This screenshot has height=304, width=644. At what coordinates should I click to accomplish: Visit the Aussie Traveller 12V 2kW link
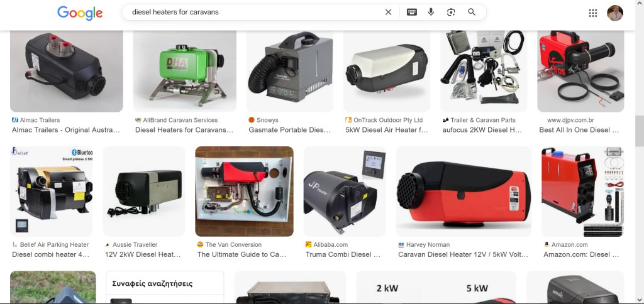(143, 254)
